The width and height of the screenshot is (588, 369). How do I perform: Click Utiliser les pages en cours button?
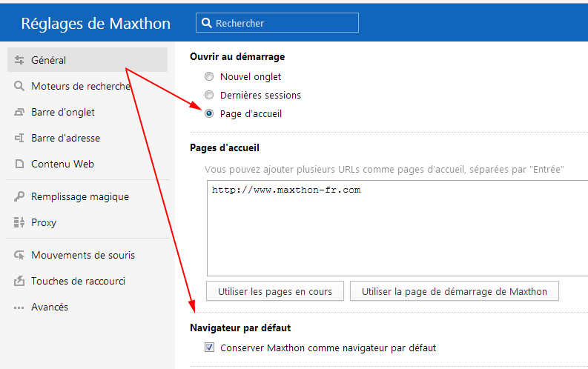[275, 291]
